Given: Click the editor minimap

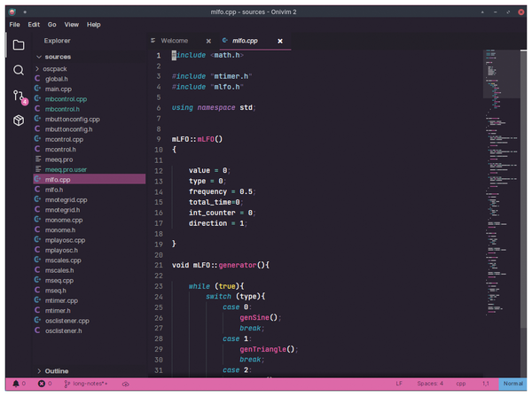Looking at the screenshot, I should point(501,183).
